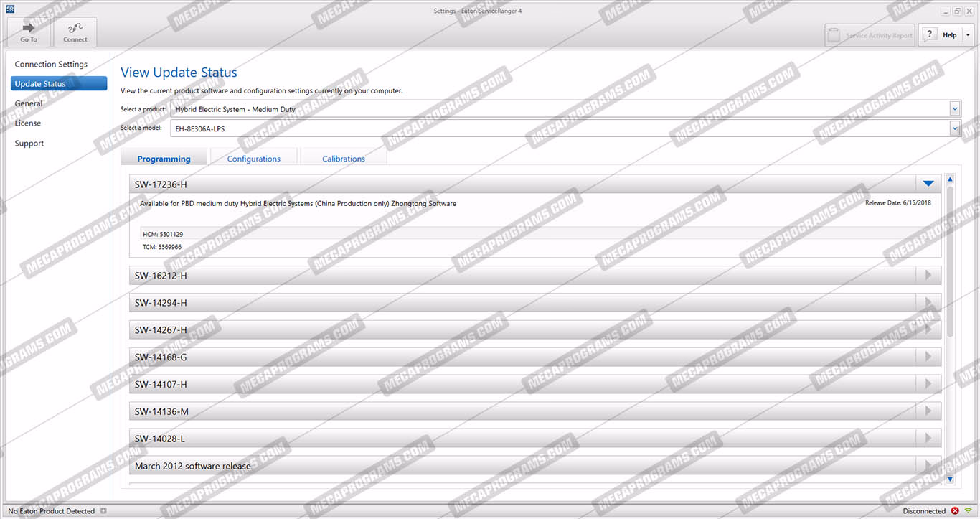The height and width of the screenshot is (519, 980).
Task: Click the HCM: 5501129 row
Action: (x=535, y=234)
